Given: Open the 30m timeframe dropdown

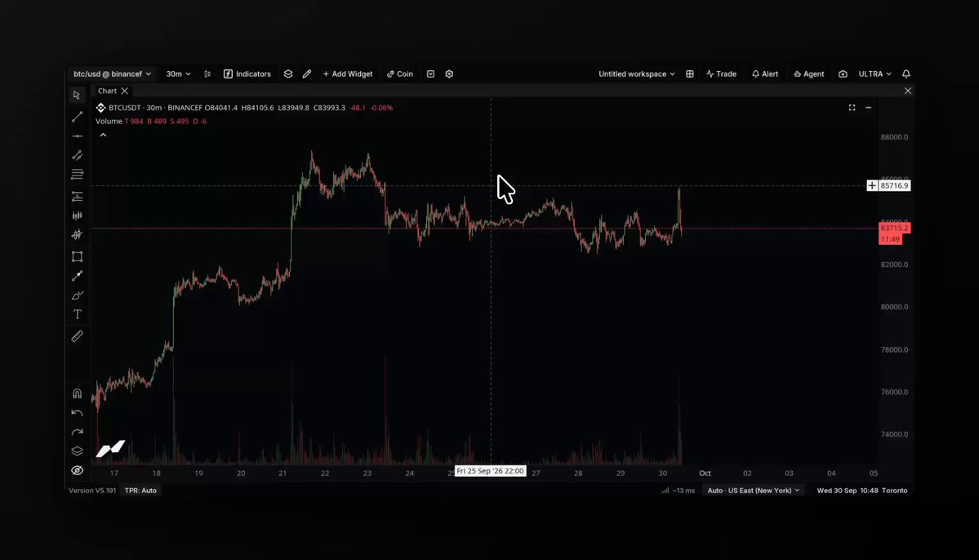Looking at the screenshot, I should click(178, 73).
